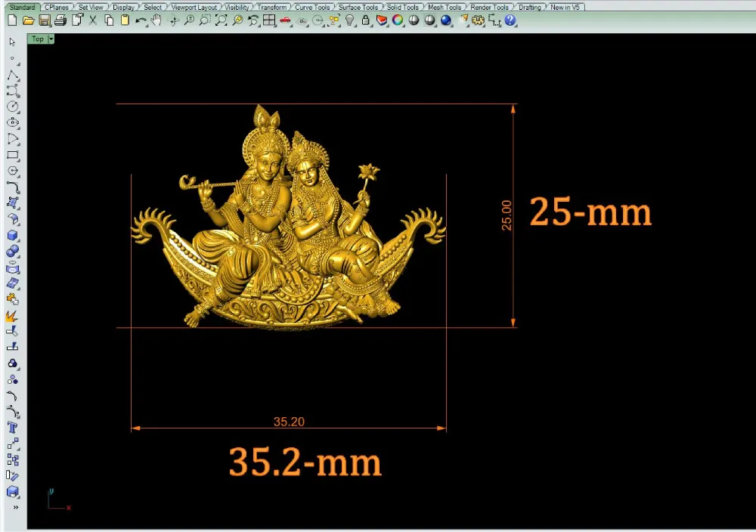Click the Copy icon in the toolbar

click(109, 20)
